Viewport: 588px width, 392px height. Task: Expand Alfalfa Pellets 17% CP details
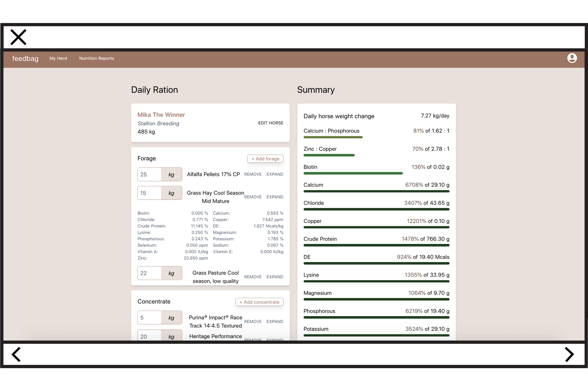275,174
